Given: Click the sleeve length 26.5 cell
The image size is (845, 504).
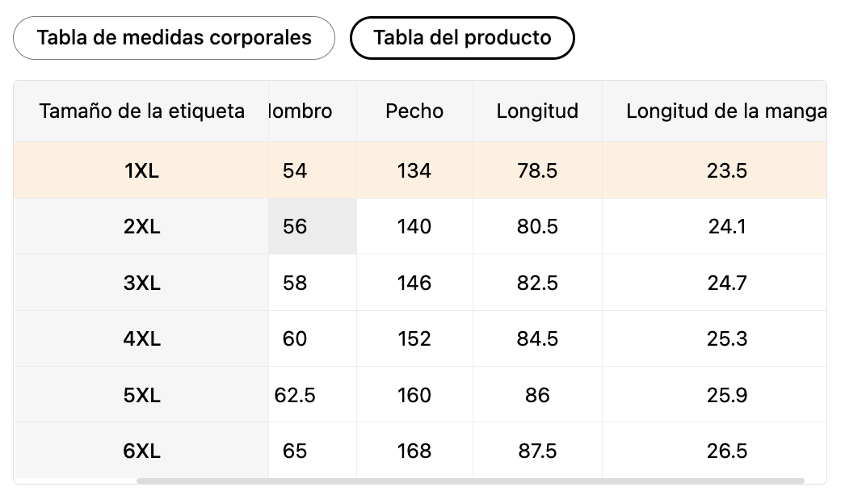Looking at the screenshot, I should tap(726, 451).
